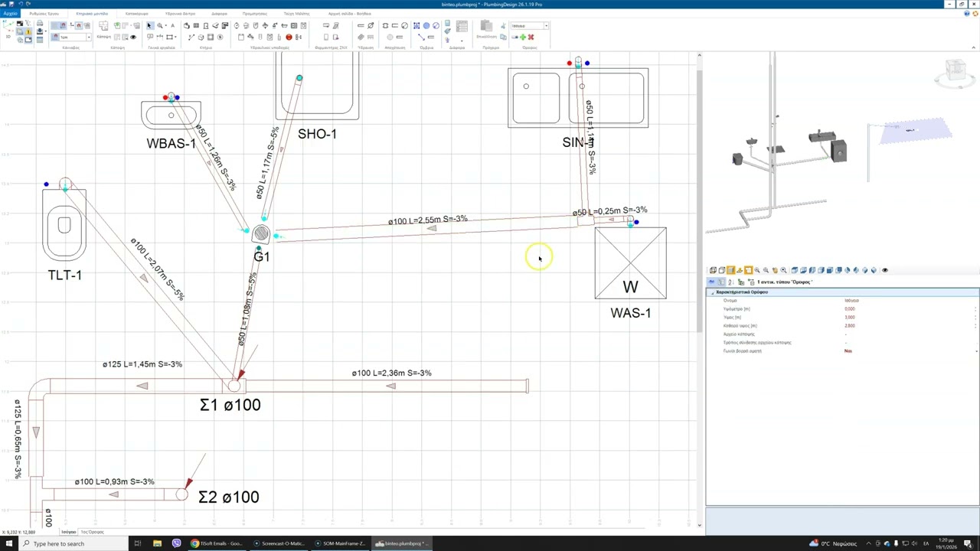This screenshot has width=980, height=551.
Task: Open the Γωνία βορρά ορατή value dropdown
Action: coord(977,351)
